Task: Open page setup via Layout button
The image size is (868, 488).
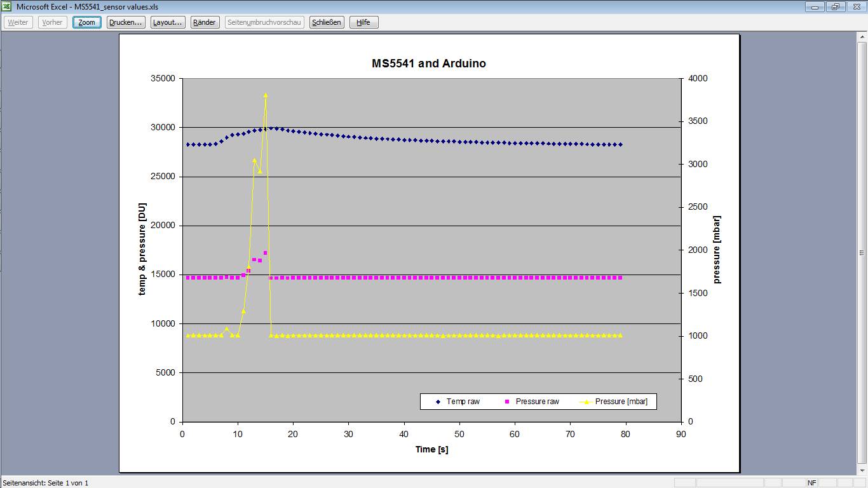Action: pos(168,22)
